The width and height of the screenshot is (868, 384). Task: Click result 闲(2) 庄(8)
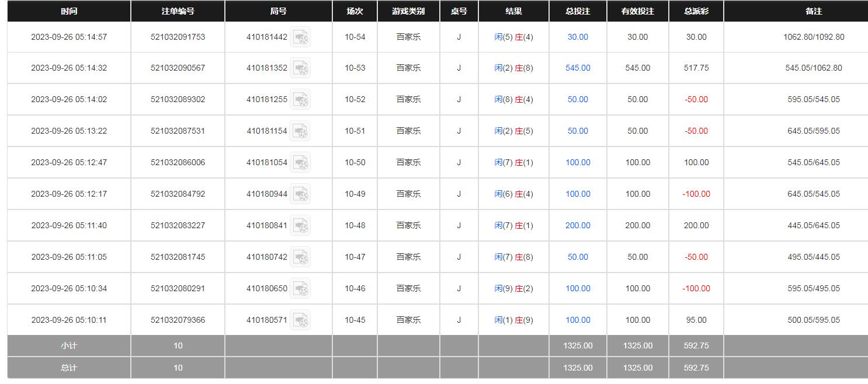[513, 68]
